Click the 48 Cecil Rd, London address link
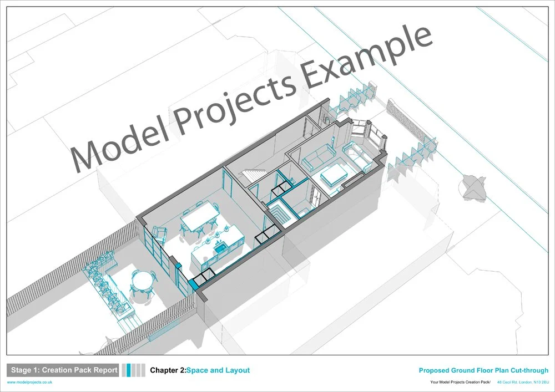 click(522, 382)
